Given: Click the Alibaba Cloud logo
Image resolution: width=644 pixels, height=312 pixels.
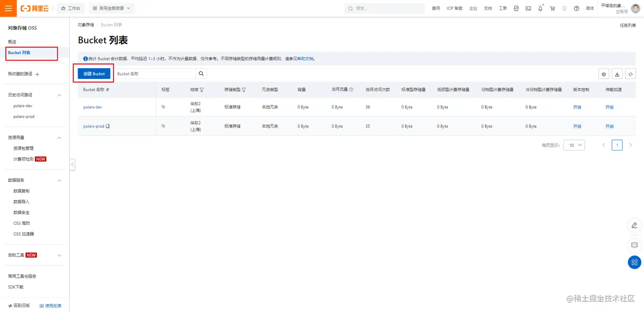Looking at the screenshot, I should [x=34, y=9].
